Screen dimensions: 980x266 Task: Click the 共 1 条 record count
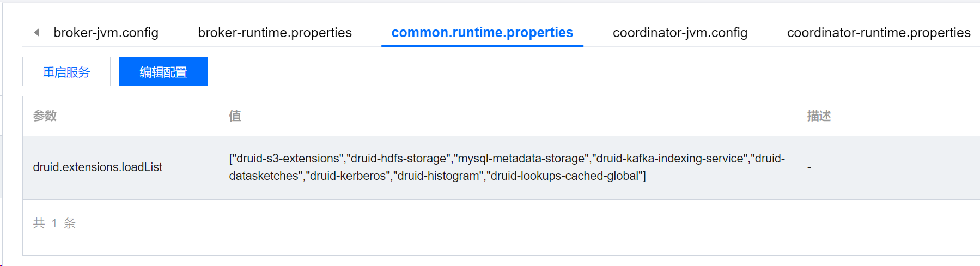pos(54,223)
